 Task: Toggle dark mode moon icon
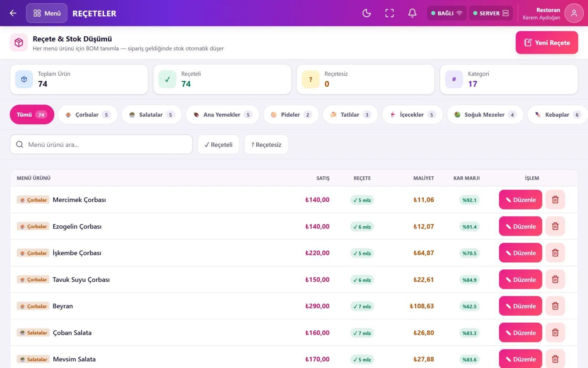point(366,13)
